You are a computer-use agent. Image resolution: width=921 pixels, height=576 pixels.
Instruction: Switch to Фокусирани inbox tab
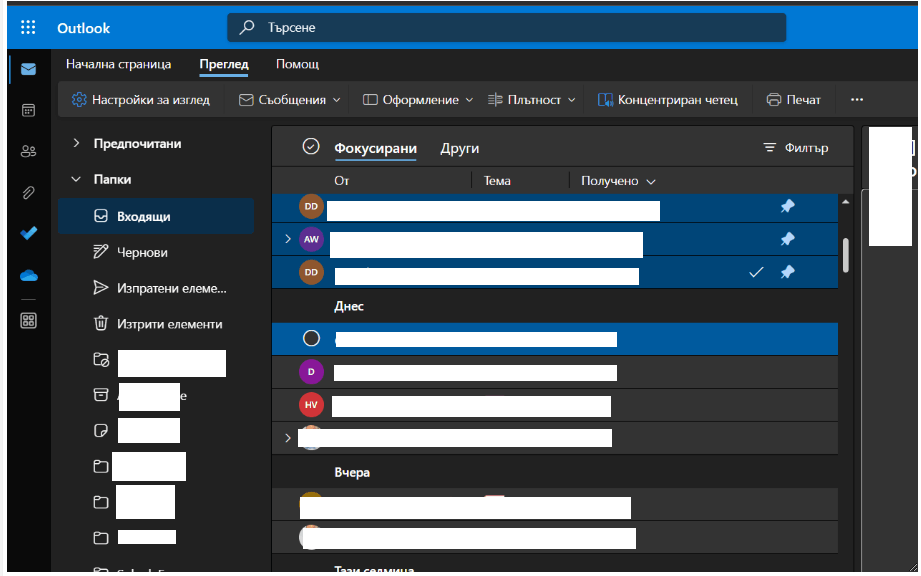coord(375,149)
